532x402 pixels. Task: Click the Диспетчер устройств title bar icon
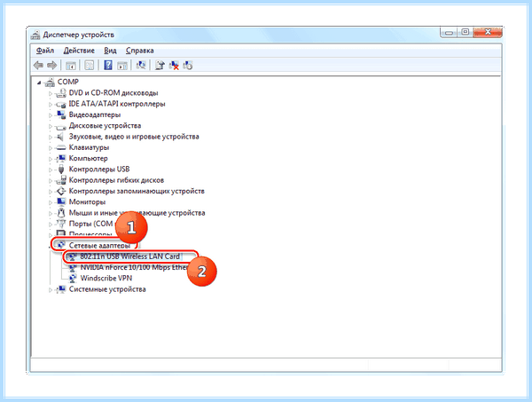(35, 35)
